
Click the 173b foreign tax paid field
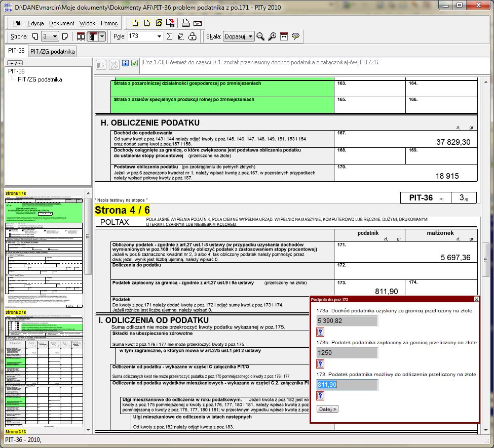coord(347,353)
